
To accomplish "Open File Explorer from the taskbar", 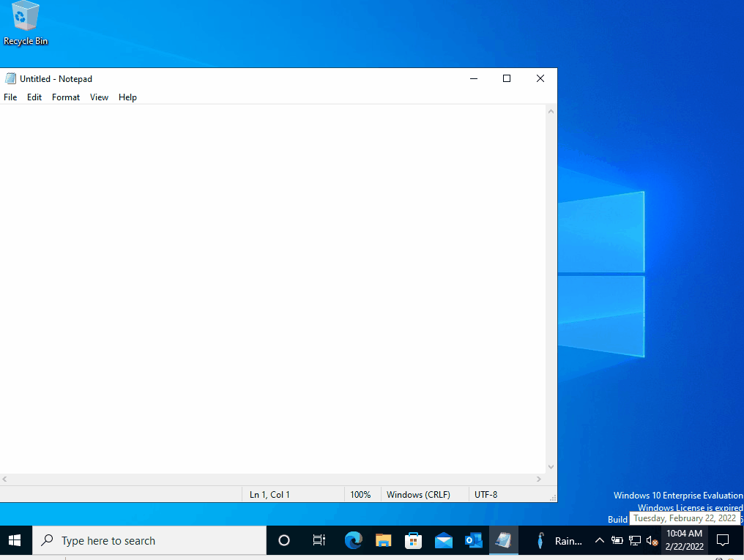I will coord(384,540).
